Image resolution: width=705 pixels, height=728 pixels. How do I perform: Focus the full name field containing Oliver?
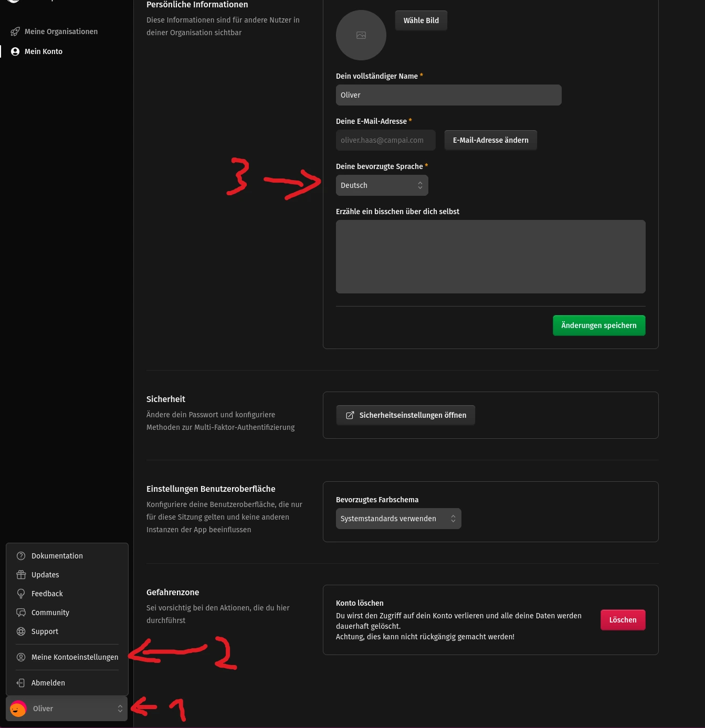coord(448,95)
